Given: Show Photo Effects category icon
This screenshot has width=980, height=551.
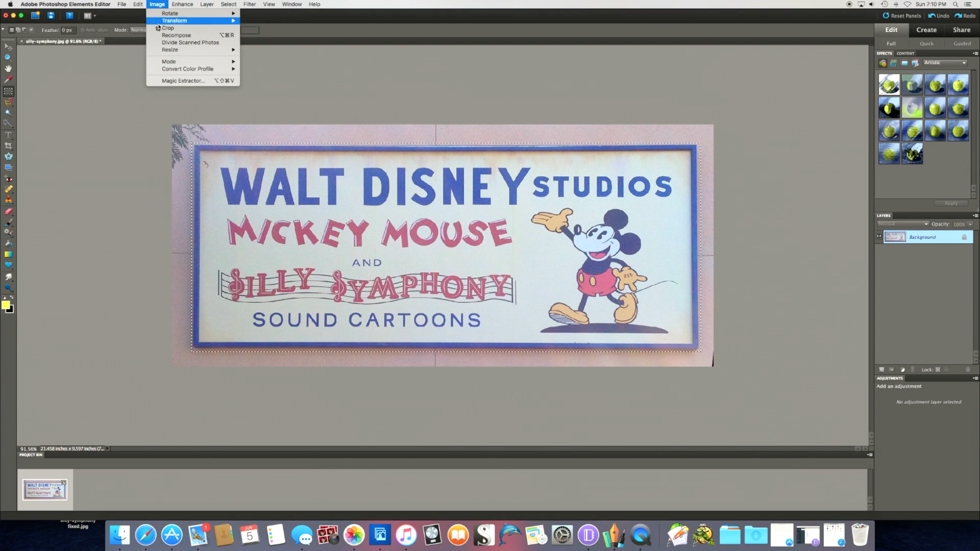Looking at the screenshot, I should click(x=904, y=63).
